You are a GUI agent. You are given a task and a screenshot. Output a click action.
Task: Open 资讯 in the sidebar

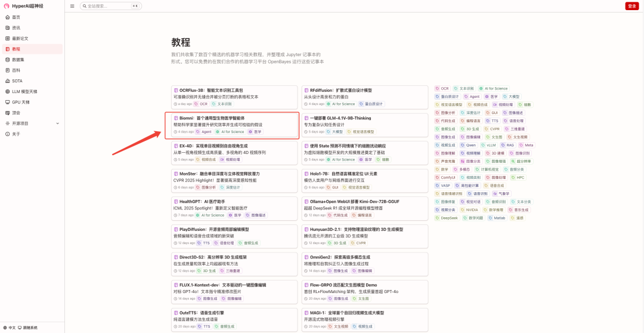(x=32, y=28)
